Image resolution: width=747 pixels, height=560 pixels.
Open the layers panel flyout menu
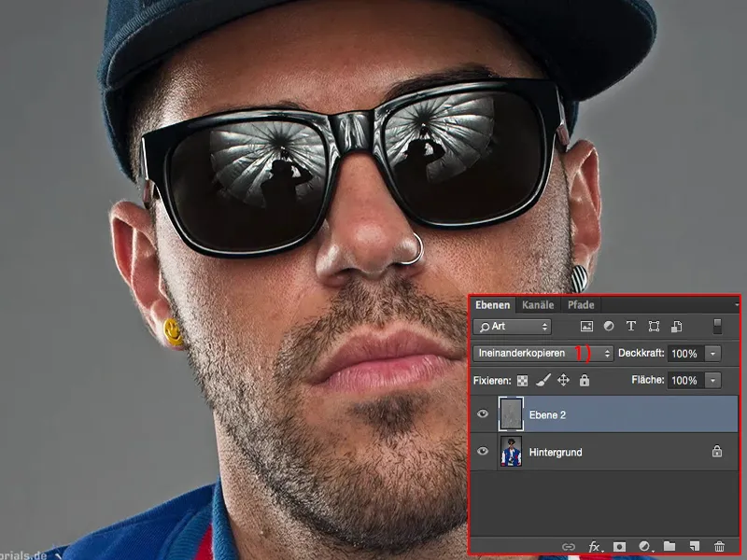coord(737,305)
